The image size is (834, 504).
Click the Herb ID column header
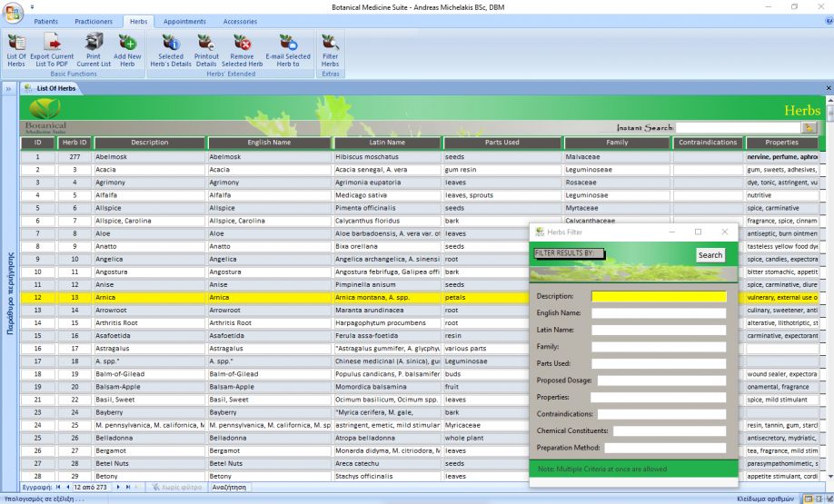74,143
